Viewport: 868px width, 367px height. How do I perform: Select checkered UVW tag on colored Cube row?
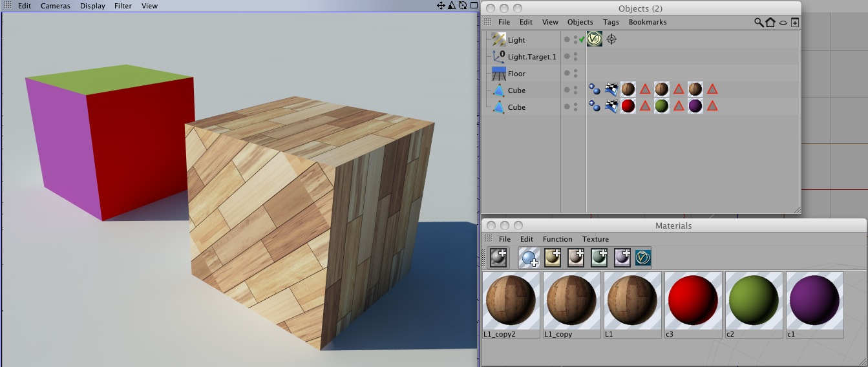click(611, 106)
